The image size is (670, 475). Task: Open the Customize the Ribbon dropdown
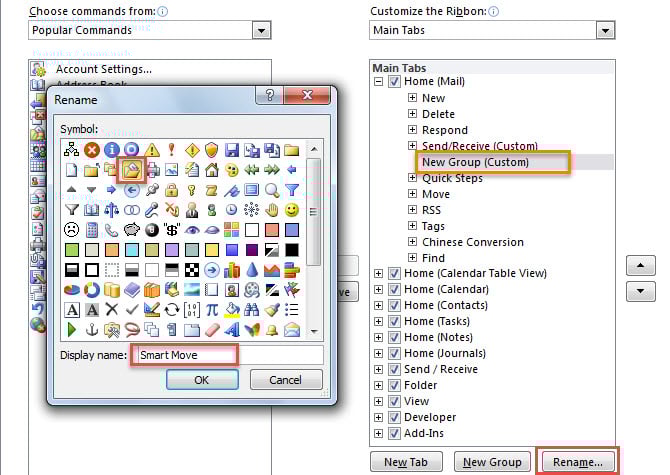[x=604, y=31]
